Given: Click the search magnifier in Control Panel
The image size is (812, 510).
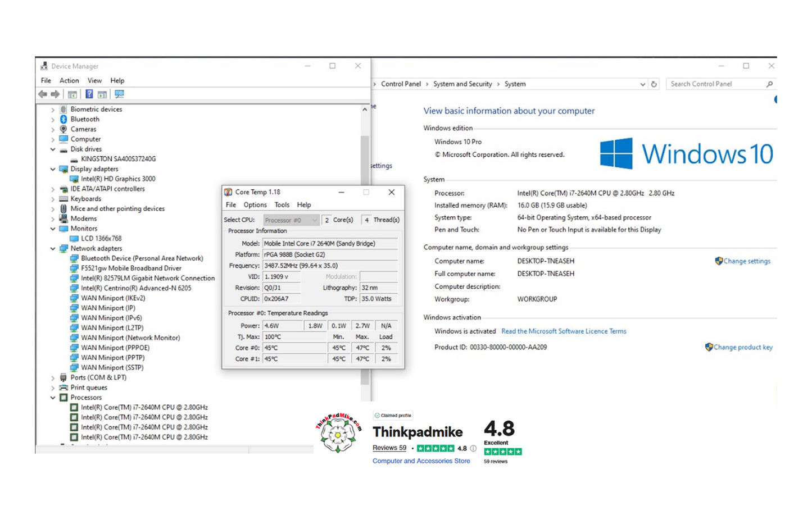Looking at the screenshot, I should coord(769,84).
